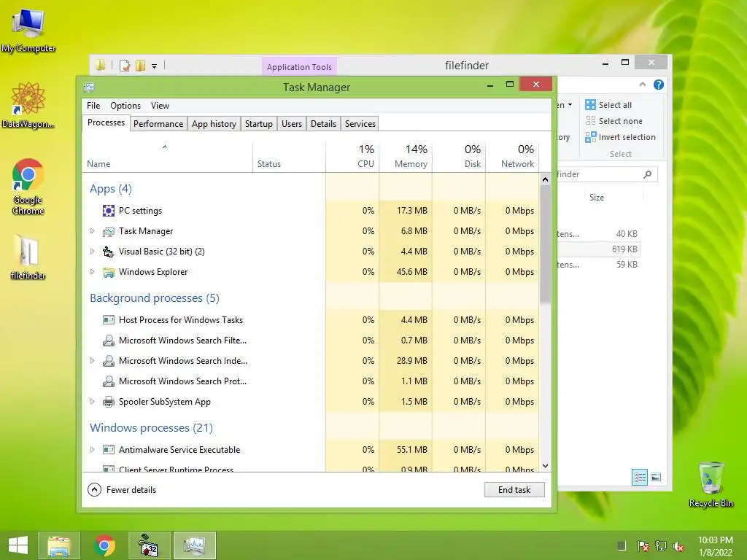
Task: Open the Recycle Bin icon
Action: [x=711, y=484]
